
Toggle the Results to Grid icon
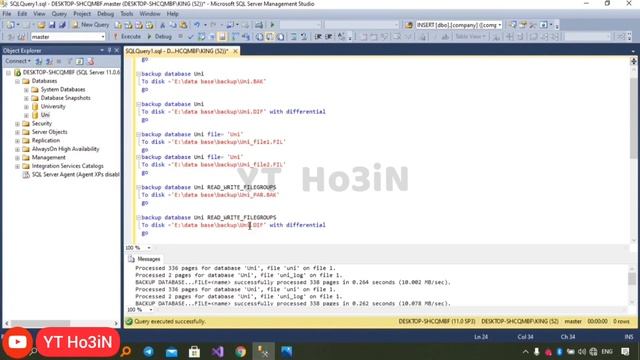tap(270, 37)
